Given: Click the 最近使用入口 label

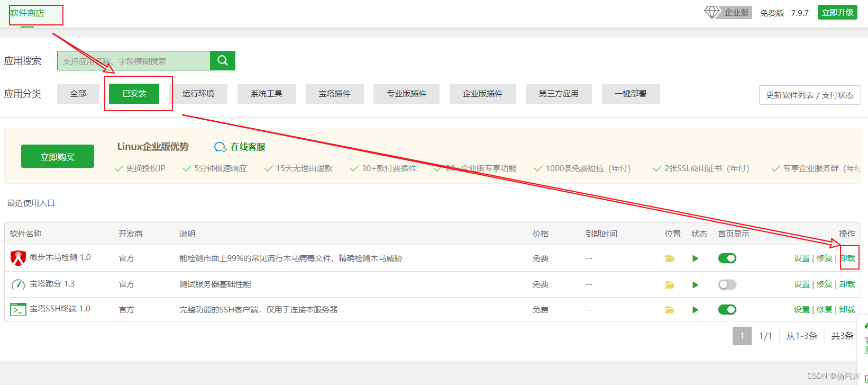Looking at the screenshot, I should tap(31, 203).
